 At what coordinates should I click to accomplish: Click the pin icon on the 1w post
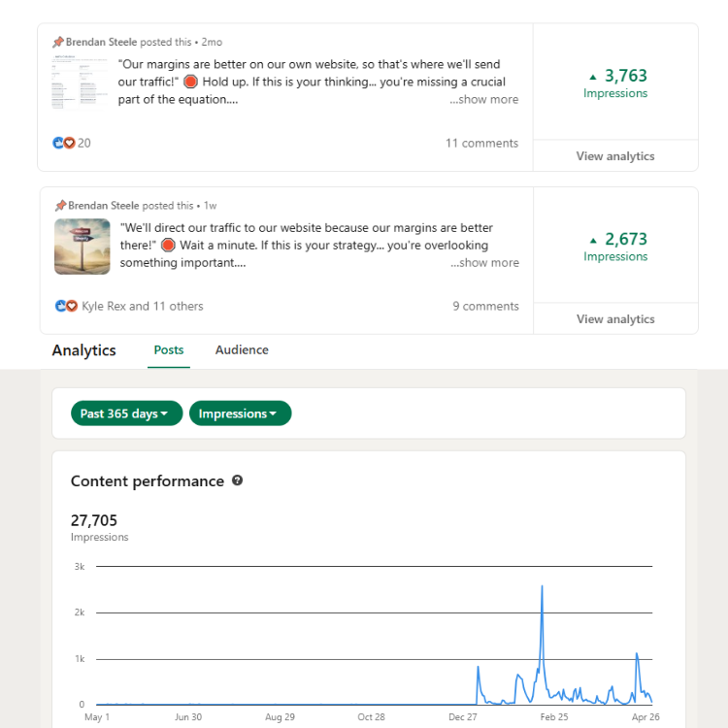point(60,206)
